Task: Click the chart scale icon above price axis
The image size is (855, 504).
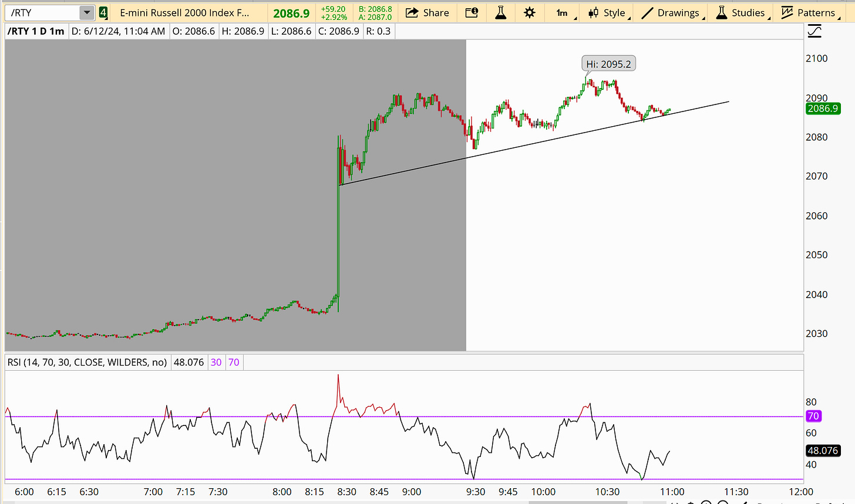Action: click(x=814, y=32)
